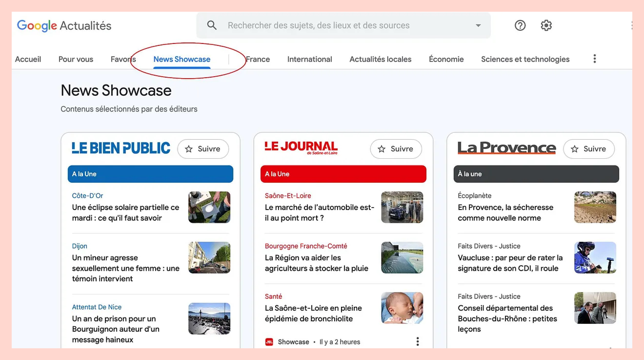644x360 pixels.
Task: Click the Le Journal de Saône-et-Loire logo
Action: coord(301,148)
